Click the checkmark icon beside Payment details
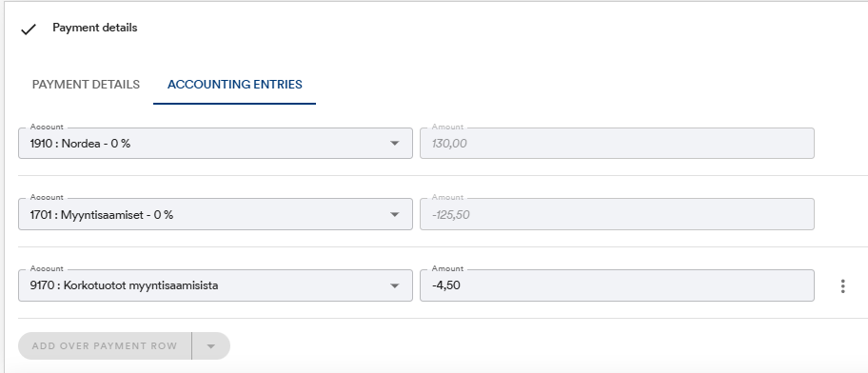The height and width of the screenshot is (373, 868). click(29, 29)
